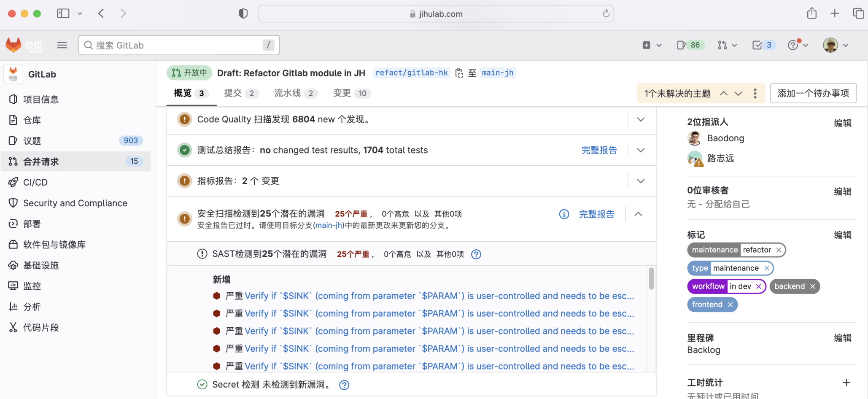Open the help question mark menu
Image resolution: width=868 pixels, height=399 pixels.
click(798, 45)
